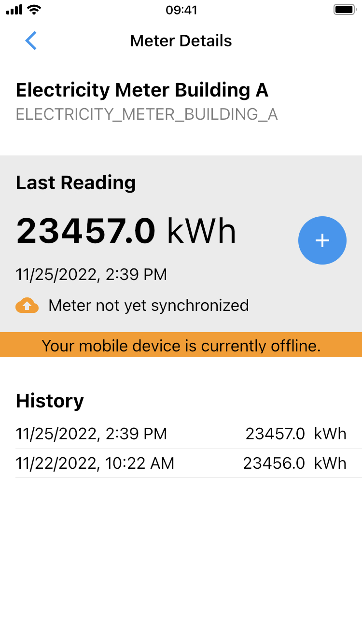Tap the History section heading

coord(50,401)
